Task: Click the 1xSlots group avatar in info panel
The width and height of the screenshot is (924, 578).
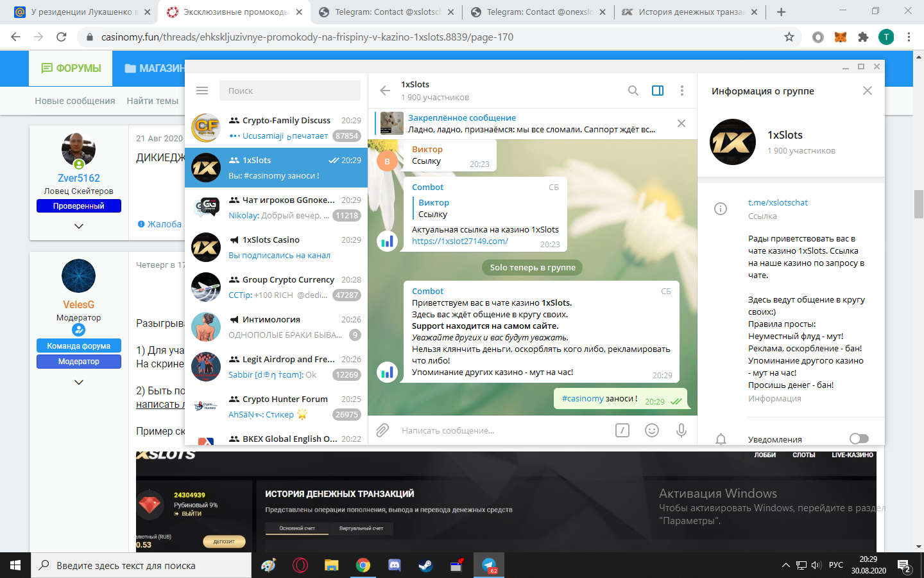Action: click(x=733, y=142)
